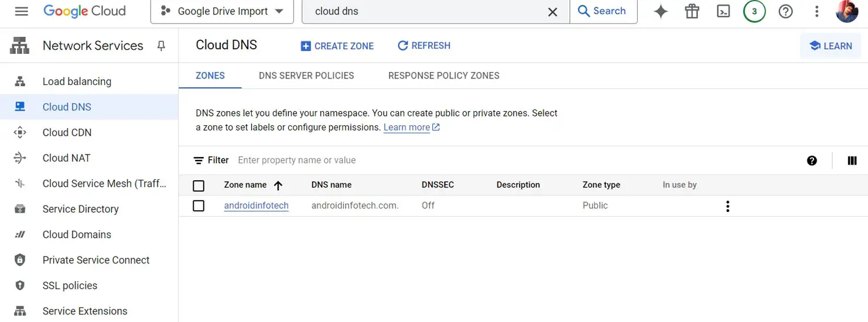Select the androidinfotech row checkbox
This screenshot has width=868, height=322.
[199, 206]
